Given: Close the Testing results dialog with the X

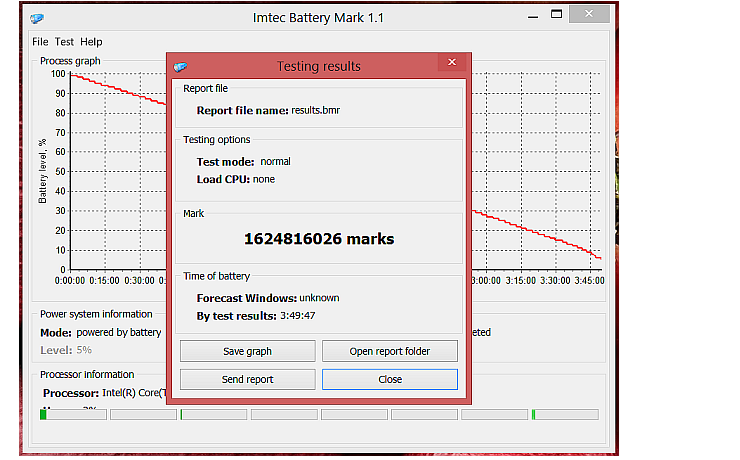Looking at the screenshot, I should pos(452,62).
